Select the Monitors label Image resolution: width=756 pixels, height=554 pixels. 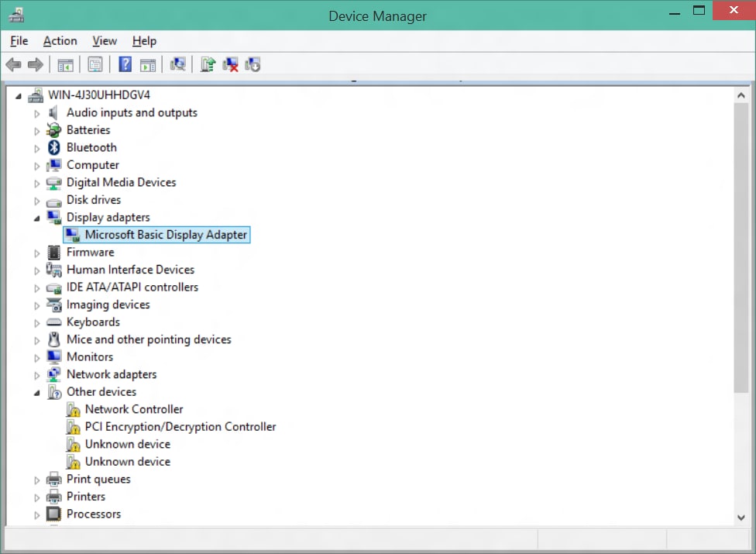[x=90, y=356]
